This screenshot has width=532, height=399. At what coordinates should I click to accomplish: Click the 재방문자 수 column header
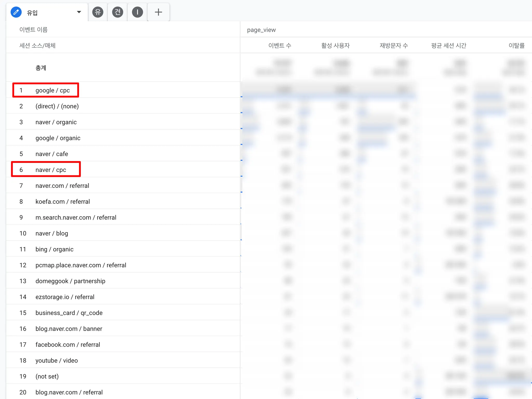coord(394,45)
